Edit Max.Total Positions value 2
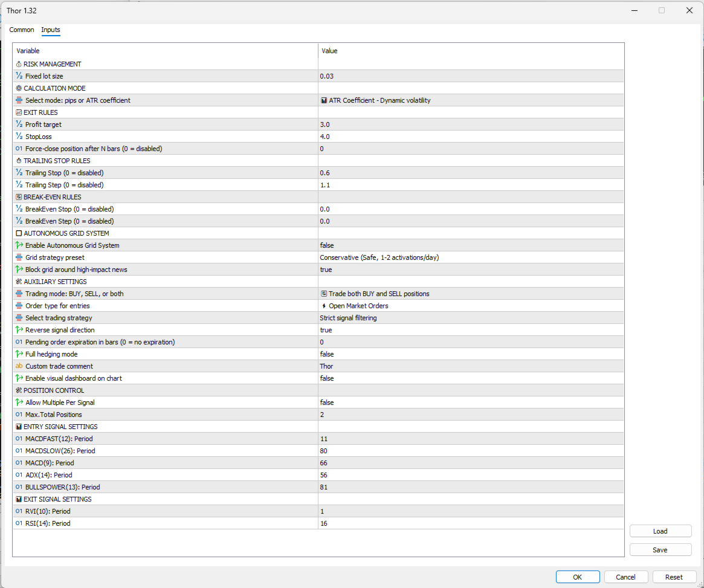This screenshot has width=704, height=588. click(471, 415)
